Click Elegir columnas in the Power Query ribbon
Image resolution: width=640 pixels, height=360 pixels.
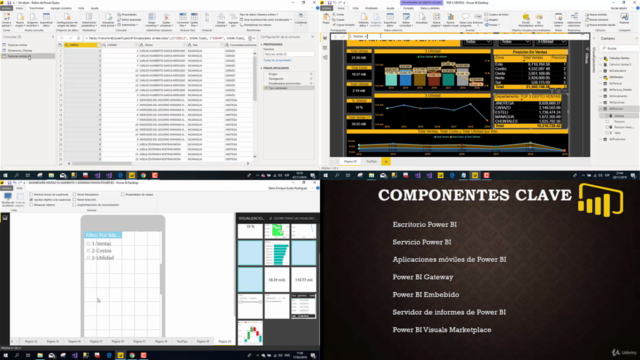pyautogui.click(x=152, y=20)
